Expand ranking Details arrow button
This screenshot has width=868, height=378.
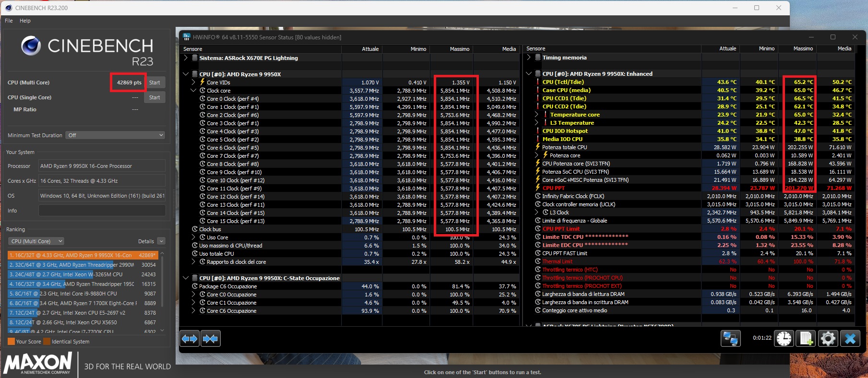coord(161,241)
